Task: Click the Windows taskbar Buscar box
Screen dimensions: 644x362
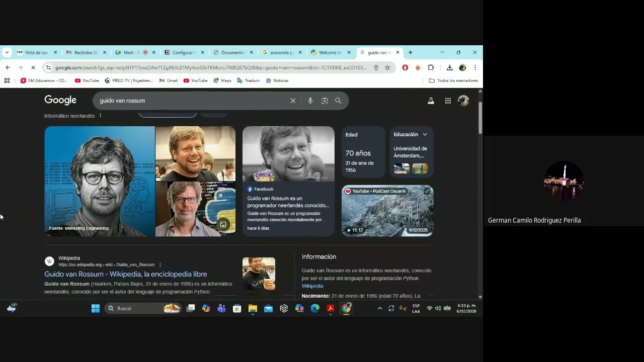Action: [x=143, y=308]
